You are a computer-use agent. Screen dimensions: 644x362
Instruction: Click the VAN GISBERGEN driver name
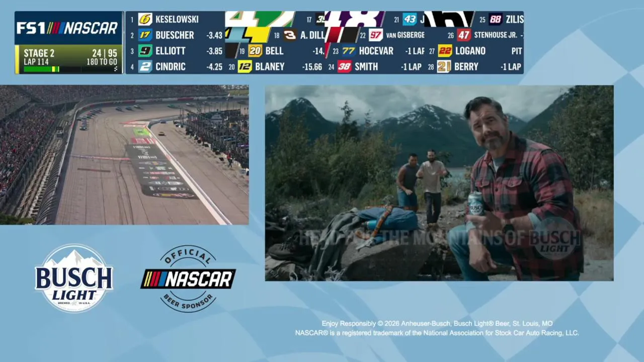pos(406,35)
